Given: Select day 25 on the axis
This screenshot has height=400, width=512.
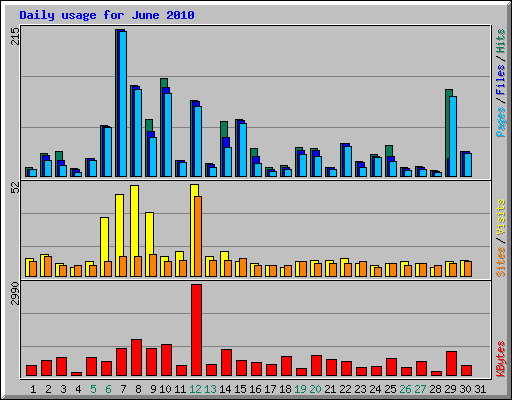Looking at the screenshot, I should [390, 389].
